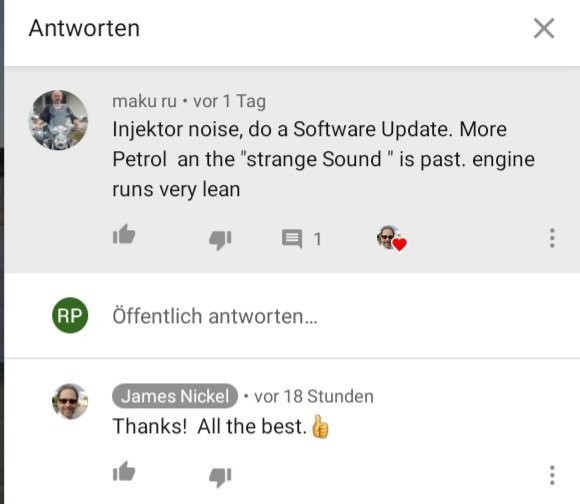Click the vor 18 Stunden timestamp
Viewport: 580px width, 504px height.
[x=314, y=396]
